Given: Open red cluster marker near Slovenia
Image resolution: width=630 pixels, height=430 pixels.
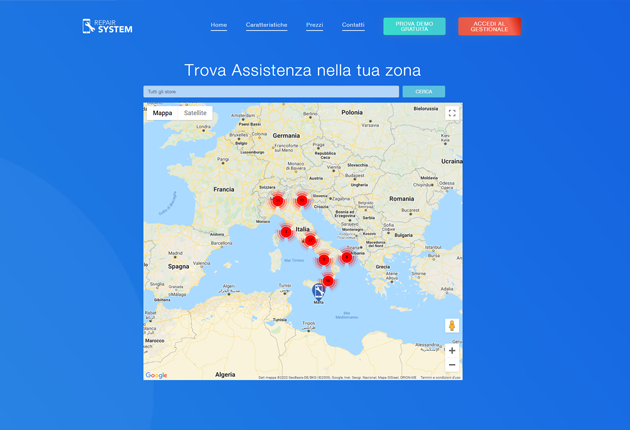Looking at the screenshot, I should [x=302, y=200].
